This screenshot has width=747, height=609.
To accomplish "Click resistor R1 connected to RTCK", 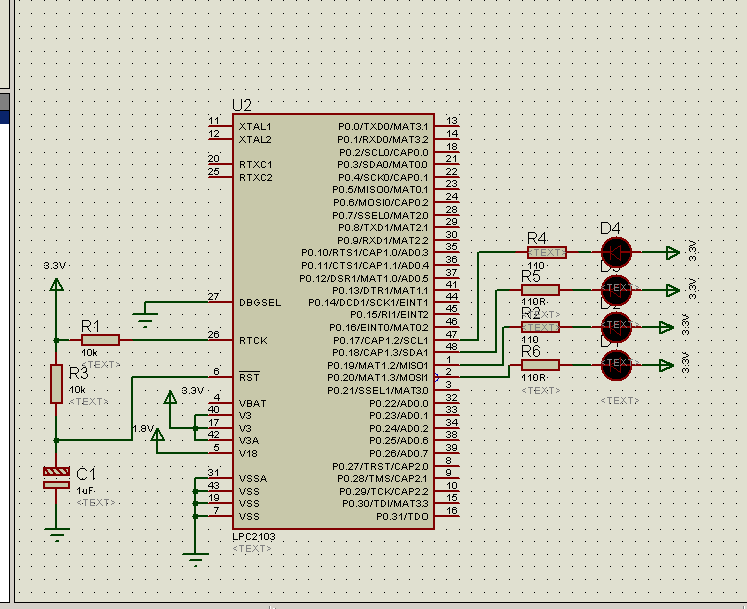I will tap(100, 340).
